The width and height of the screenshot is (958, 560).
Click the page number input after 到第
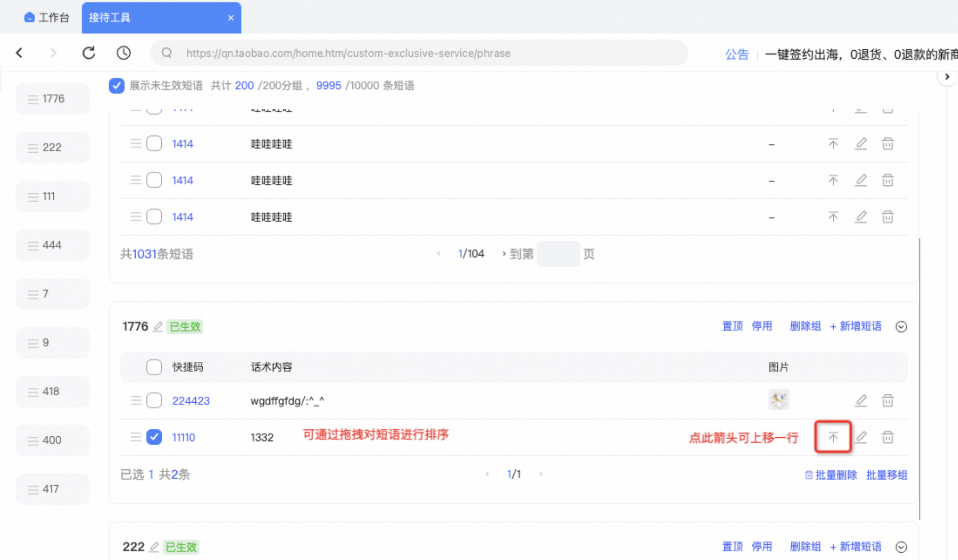pos(558,254)
